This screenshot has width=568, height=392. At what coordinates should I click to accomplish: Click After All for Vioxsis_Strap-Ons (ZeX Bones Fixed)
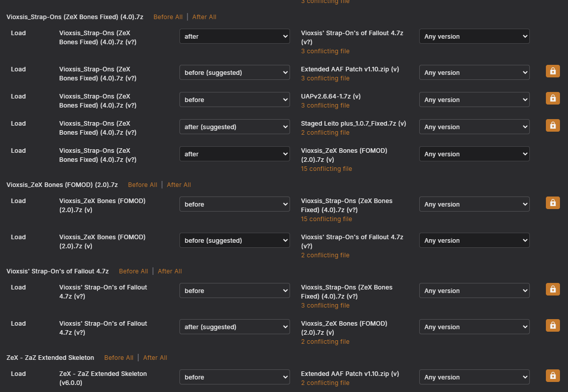click(204, 17)
